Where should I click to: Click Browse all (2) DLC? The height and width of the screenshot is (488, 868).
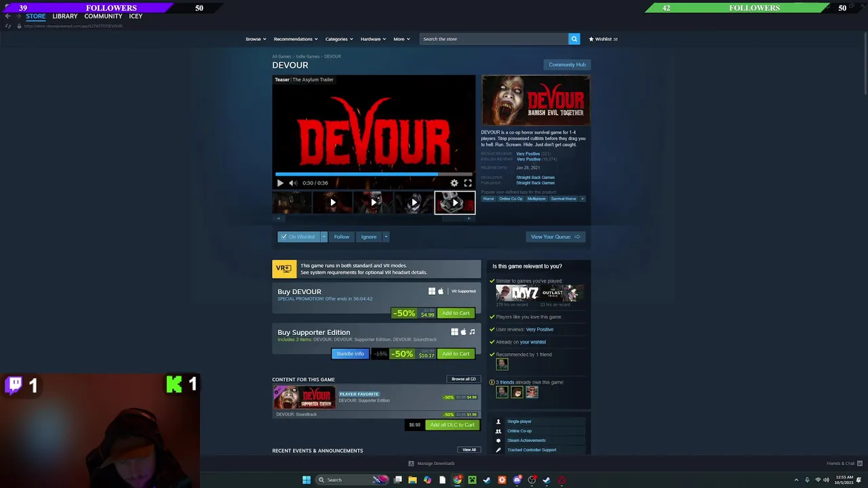point(464,379)
